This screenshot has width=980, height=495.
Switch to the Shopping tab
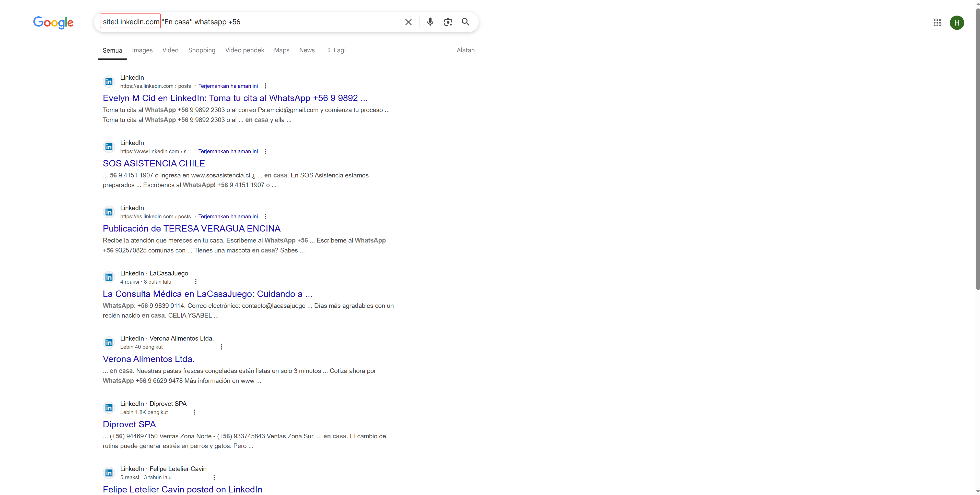click(x=202, y=50)
